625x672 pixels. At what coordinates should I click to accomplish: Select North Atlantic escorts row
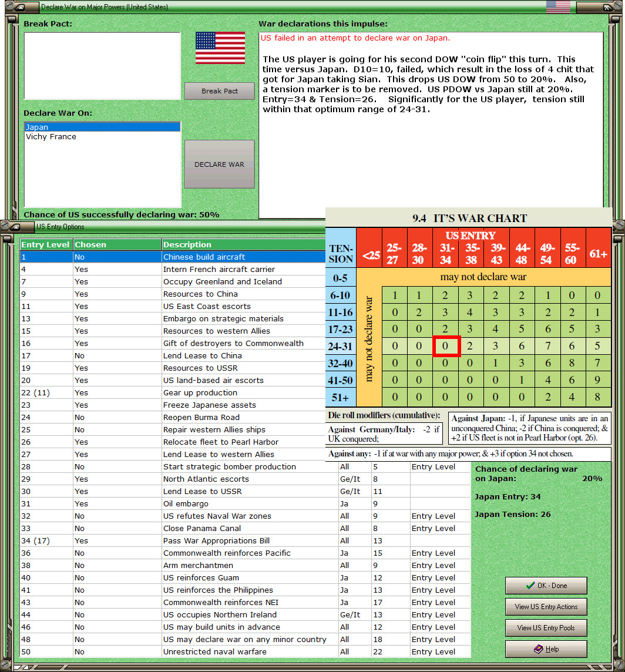(245, 479)
